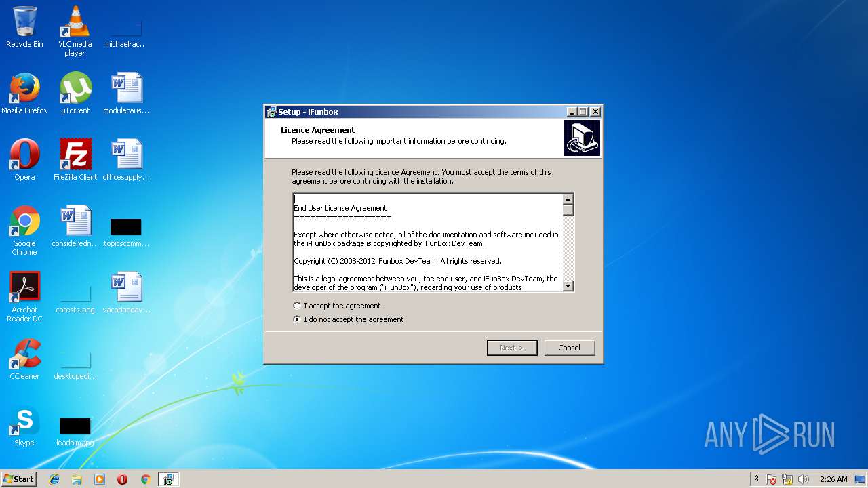
Task: Click the taskbar clock 2:26 AM
Action: (x=833, y=479)
